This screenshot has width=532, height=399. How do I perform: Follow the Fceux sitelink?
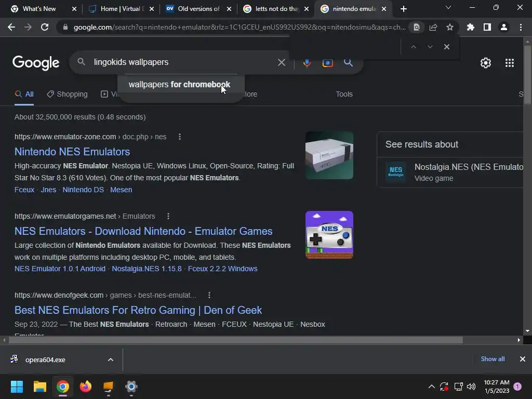pyautogui.click(x=24, y=190)
